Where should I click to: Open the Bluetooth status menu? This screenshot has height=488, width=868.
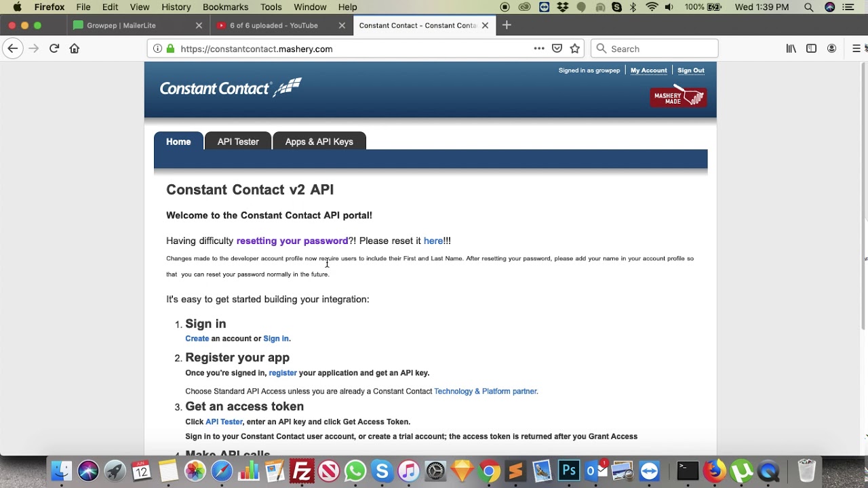[633, 7]
